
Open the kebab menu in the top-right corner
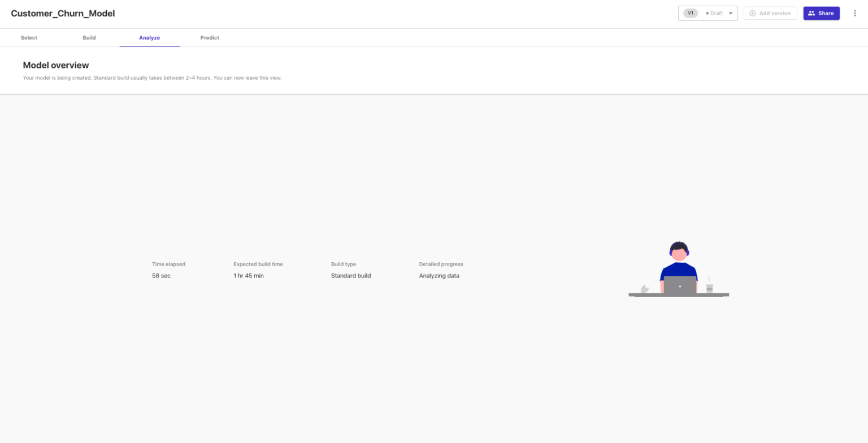855,13
